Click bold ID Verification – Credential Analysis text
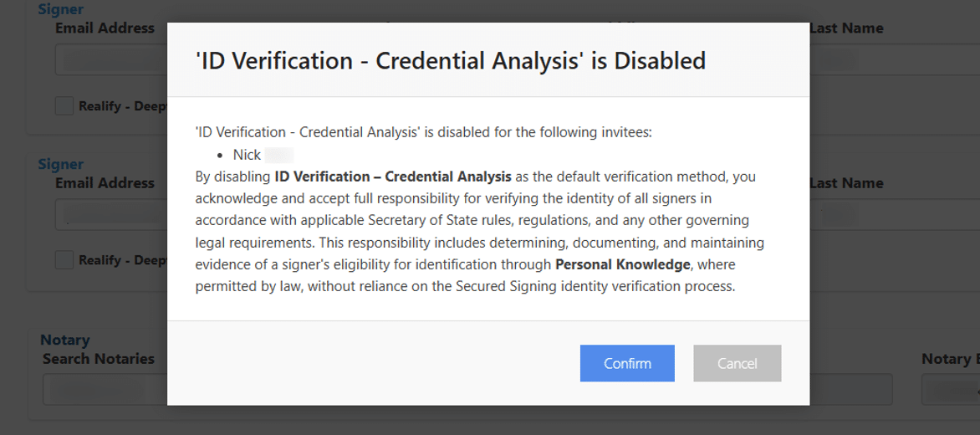Image resolution: width=980 pixels, height=435 pixels. [x=392, y=177]
